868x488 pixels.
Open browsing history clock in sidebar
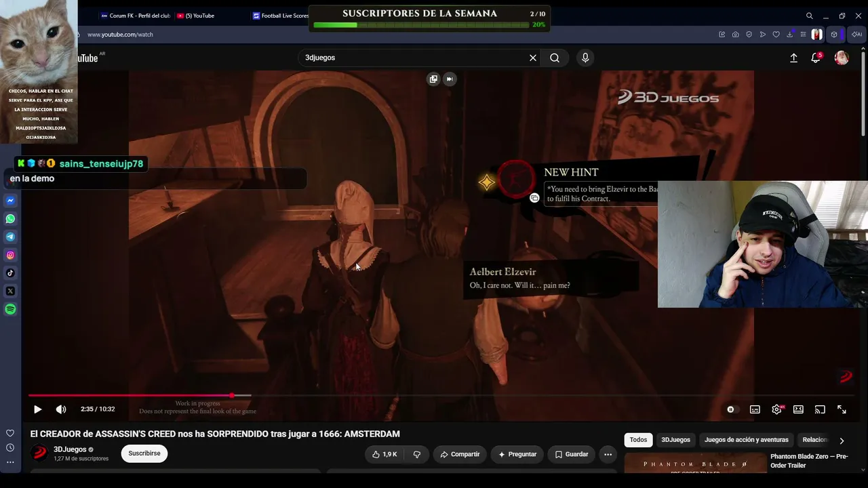point(10,447)
